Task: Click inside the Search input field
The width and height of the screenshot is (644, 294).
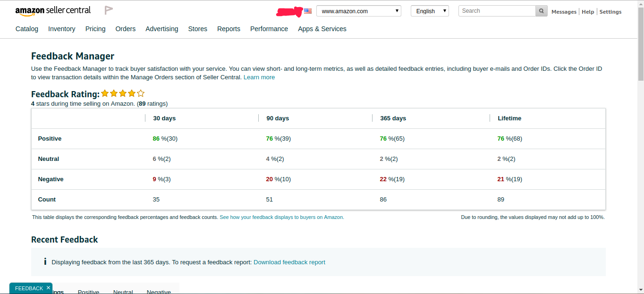Action: coord(497,11)
